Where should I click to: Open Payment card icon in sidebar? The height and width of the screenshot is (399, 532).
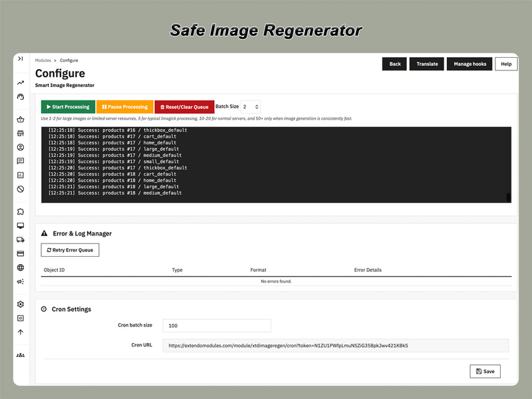click(21, 253)
